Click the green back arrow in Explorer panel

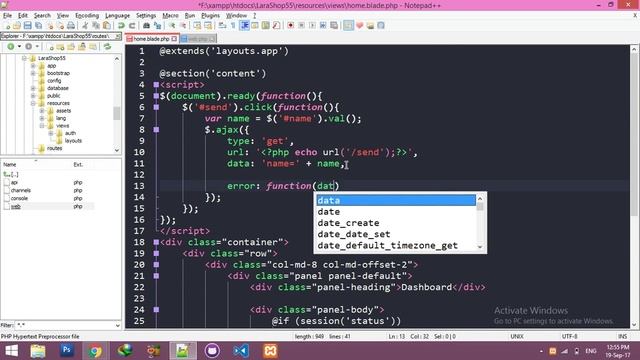[x=11, y=47]
